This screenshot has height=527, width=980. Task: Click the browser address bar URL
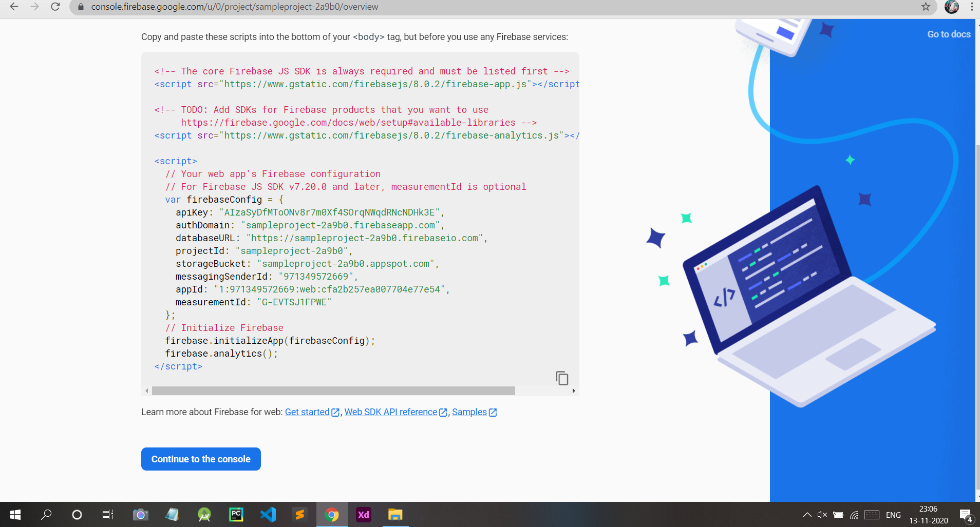click(234, 7)
